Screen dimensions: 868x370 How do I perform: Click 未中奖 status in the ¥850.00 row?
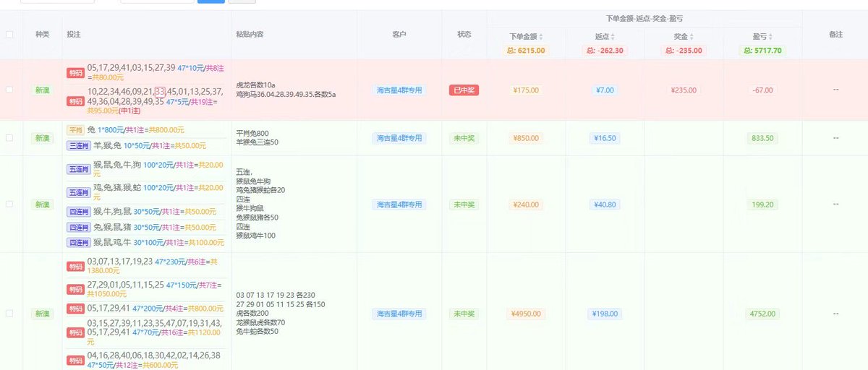464,138
